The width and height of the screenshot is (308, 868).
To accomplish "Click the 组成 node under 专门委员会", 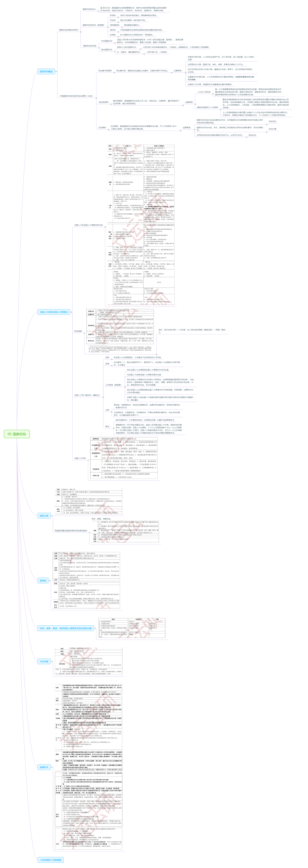I will [107, 364].
